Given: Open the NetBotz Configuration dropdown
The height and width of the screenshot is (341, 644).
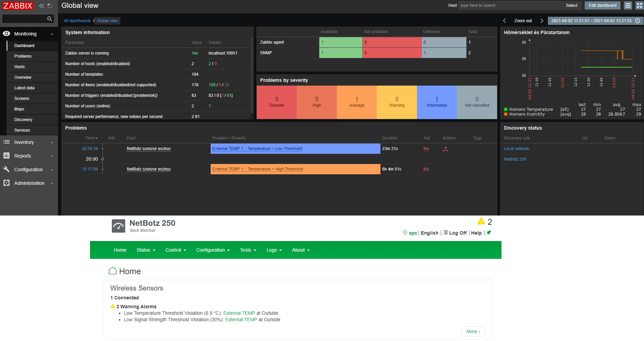Looking at the screenshot, I should click(213, 250).
